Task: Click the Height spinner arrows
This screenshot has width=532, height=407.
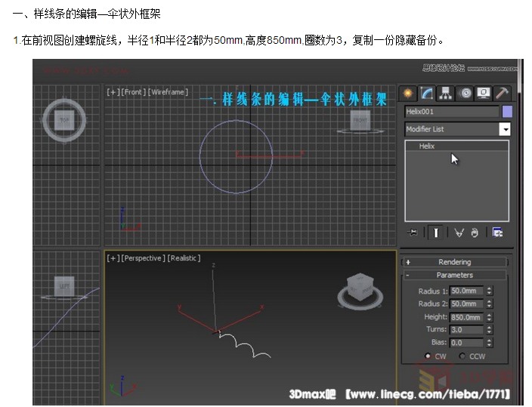Action: click(x=489, y=317)
